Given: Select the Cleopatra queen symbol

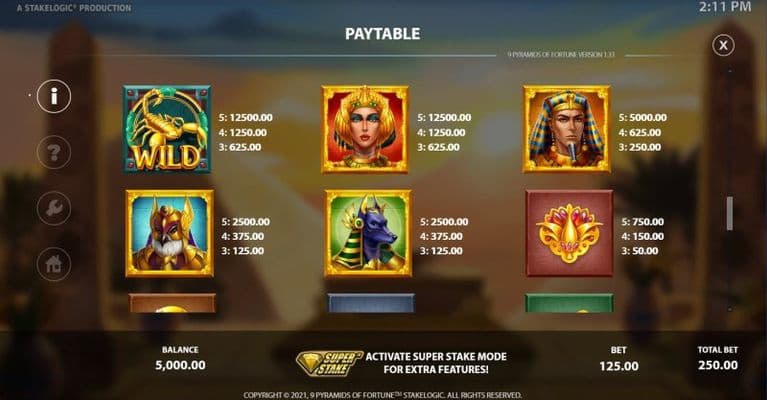Looking at the screenshot, I should 365,130.
